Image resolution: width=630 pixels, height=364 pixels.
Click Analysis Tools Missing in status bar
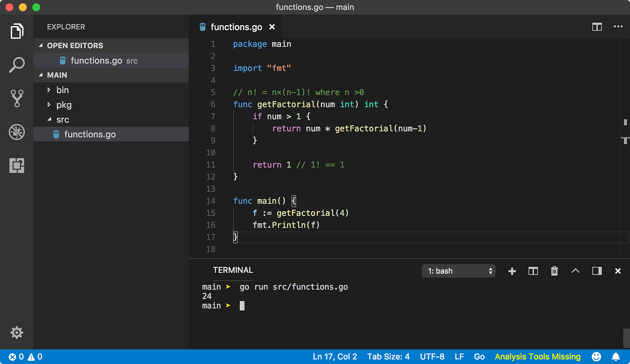tap(537, 356)
